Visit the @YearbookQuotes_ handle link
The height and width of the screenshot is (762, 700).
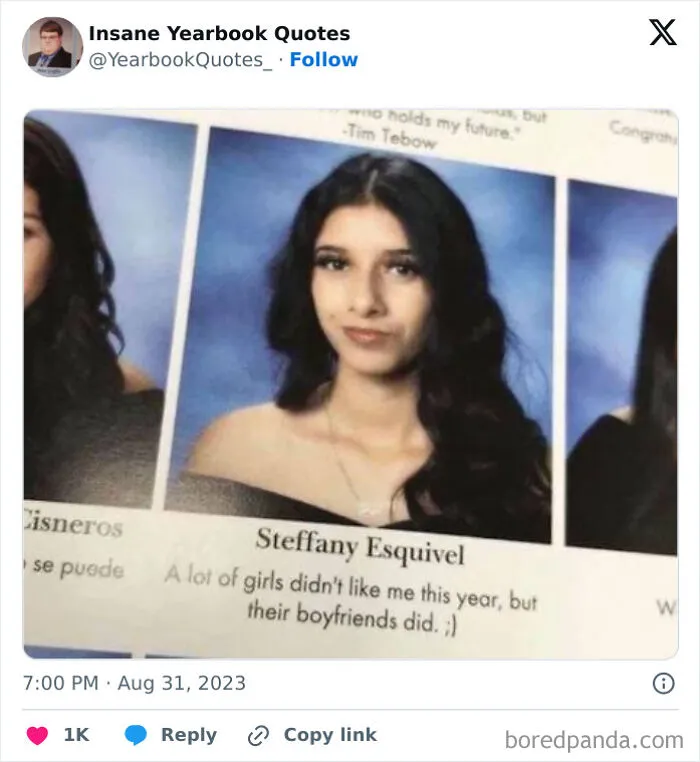180,60
